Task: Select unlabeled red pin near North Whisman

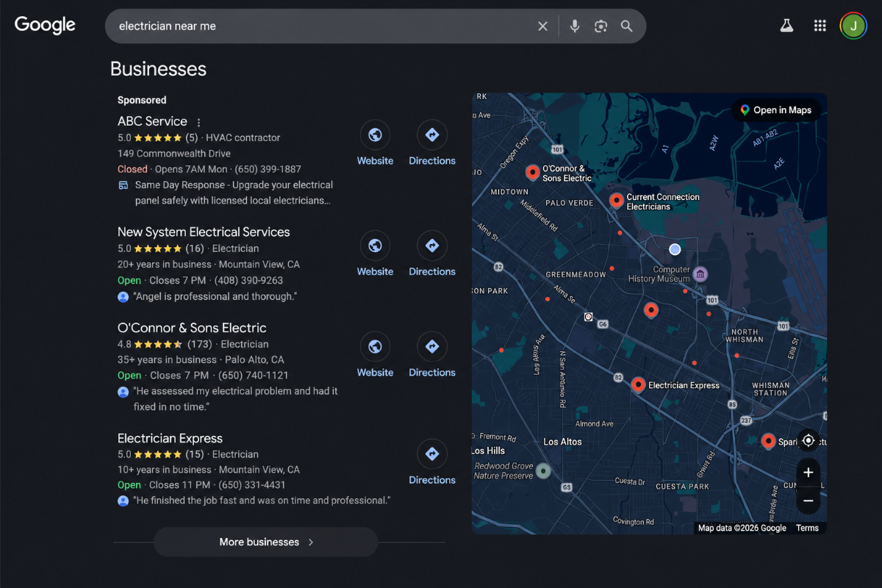Action: [x=736, y=355]
